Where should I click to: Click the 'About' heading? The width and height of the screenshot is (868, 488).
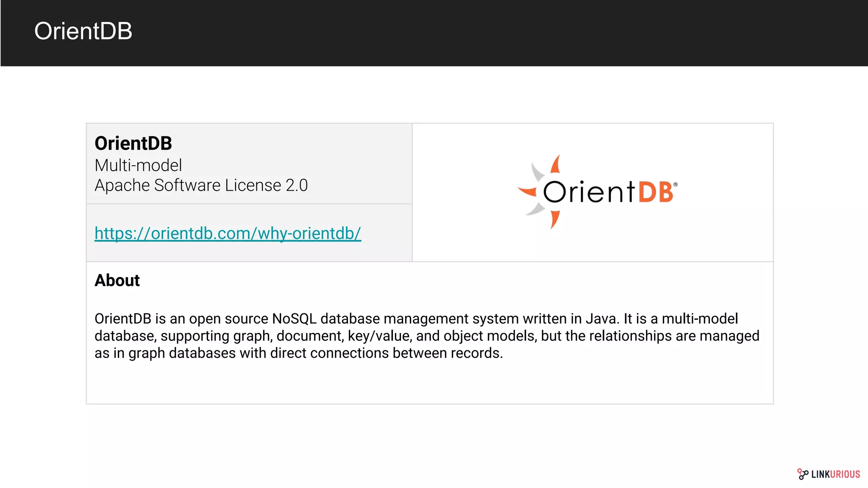(x=117, y=280)
